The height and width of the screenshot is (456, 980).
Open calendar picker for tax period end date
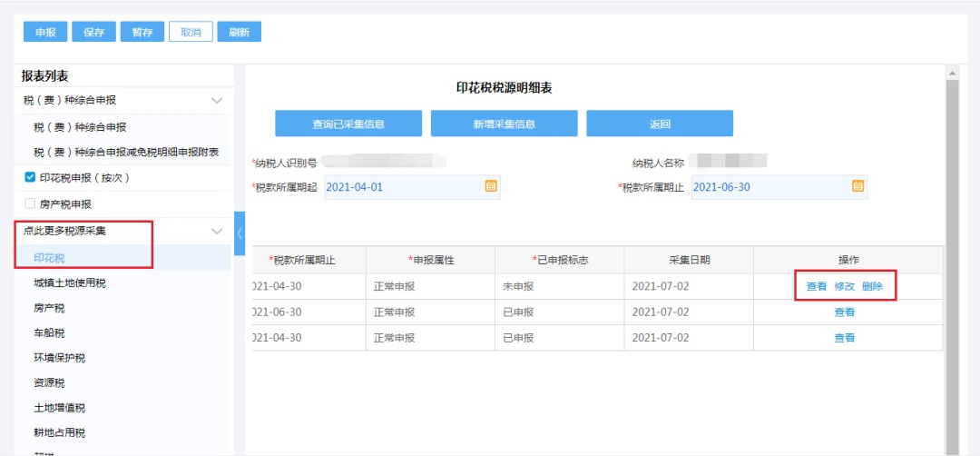click(x=857, y=186)
